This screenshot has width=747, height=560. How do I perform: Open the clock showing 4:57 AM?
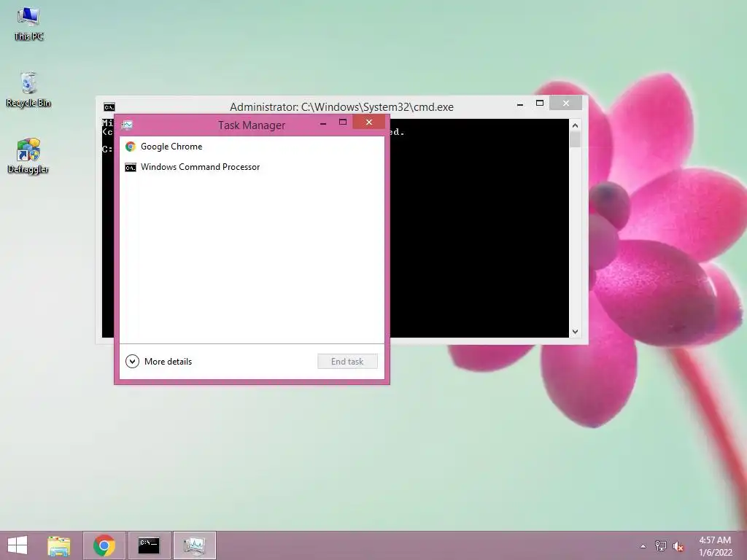(715, 545)
